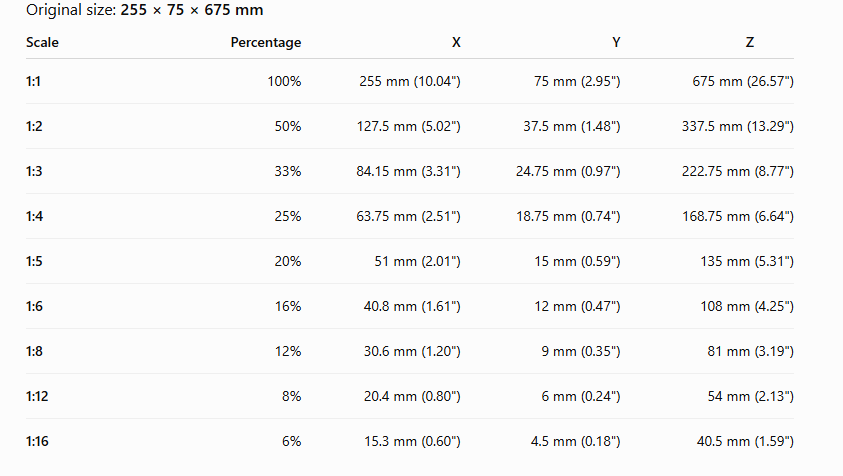Click the 1:4 scale row label

click(34, 216)
